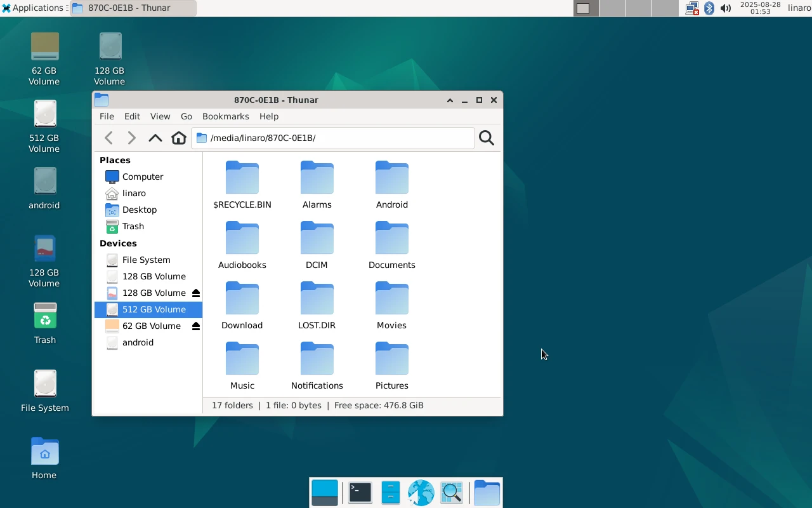Select the Music folder

click(242, 366)
